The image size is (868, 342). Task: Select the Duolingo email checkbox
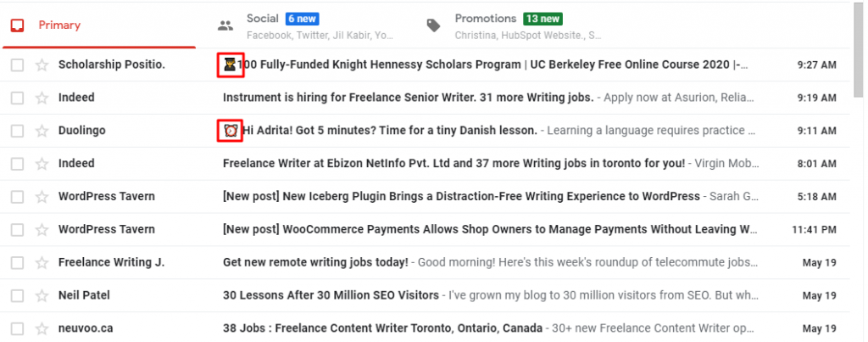coord(18,132)
